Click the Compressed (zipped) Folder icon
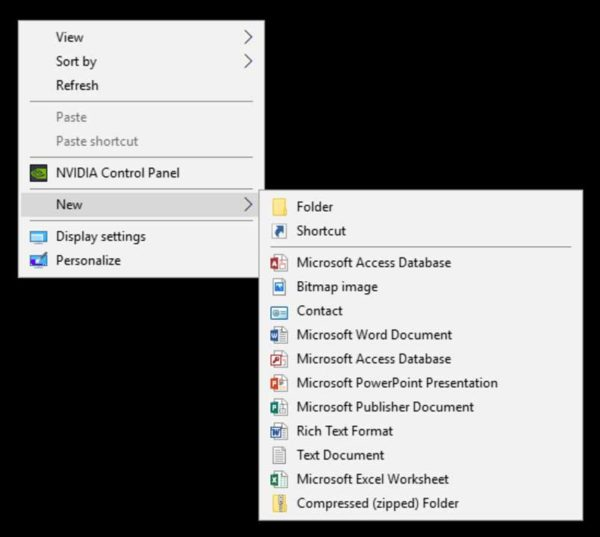The height and width of the screenshot is (537, 600). click(x=279, y=503)
